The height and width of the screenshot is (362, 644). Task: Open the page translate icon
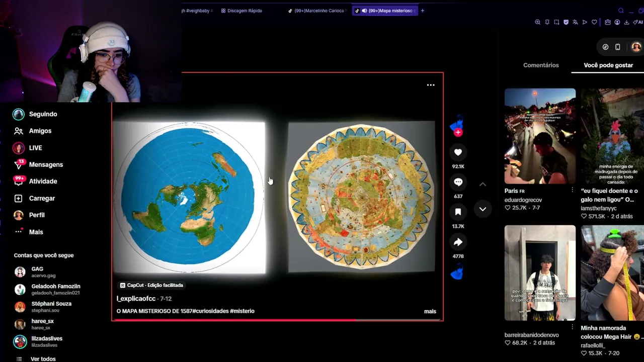coord(575,22)
